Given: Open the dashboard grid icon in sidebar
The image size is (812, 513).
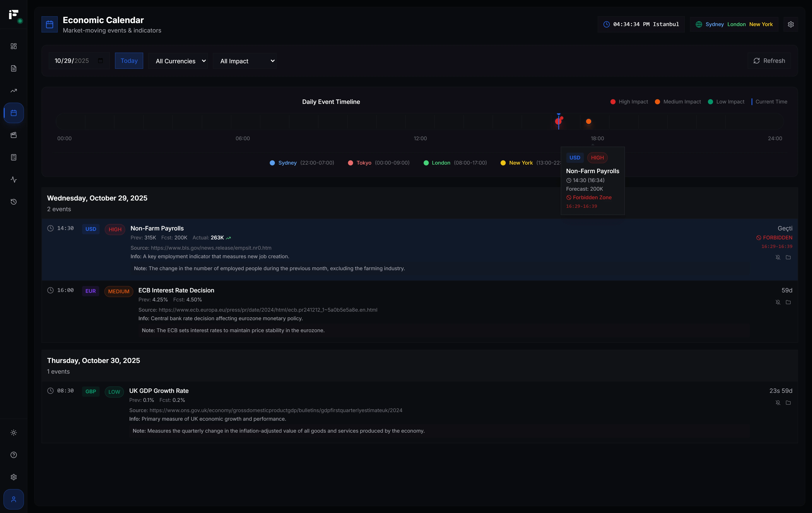Looking at the screenshot, I should coord(13,46).
